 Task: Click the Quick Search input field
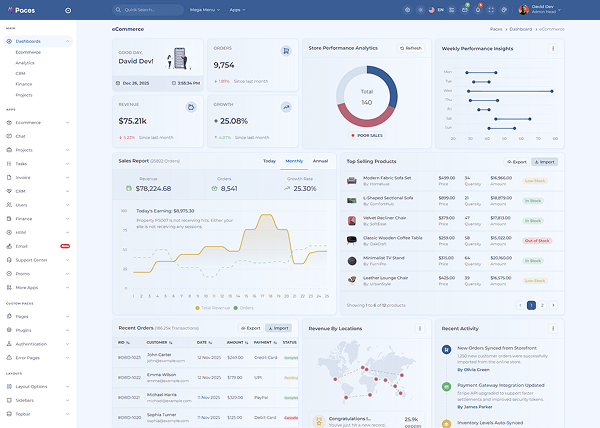[150, 10]
